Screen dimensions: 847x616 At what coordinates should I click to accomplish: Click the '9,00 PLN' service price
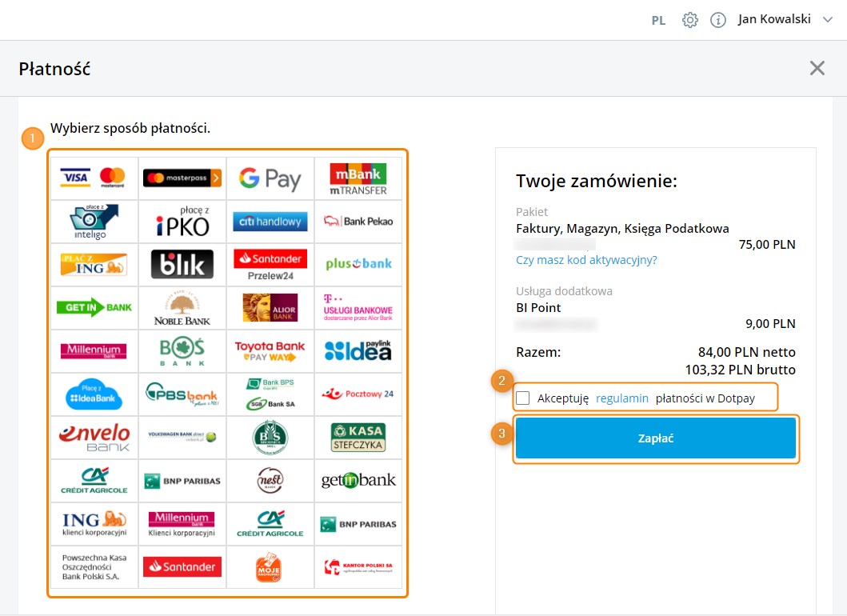pyautogui.click(x=770, y=324)
